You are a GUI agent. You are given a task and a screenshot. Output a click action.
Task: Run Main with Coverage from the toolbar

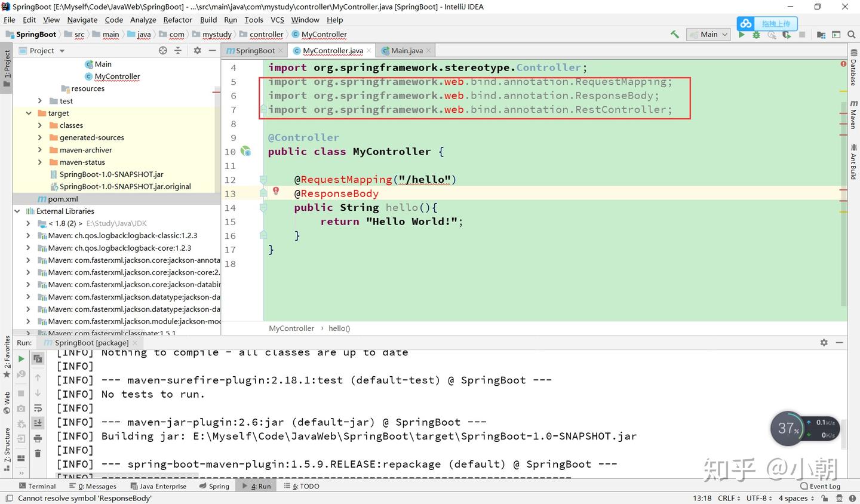(787, 35)
